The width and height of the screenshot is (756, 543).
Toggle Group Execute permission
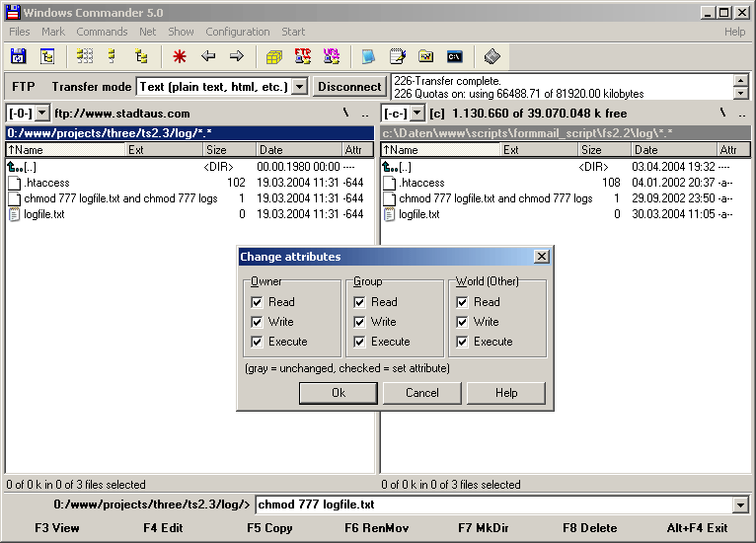click(359, 342)
